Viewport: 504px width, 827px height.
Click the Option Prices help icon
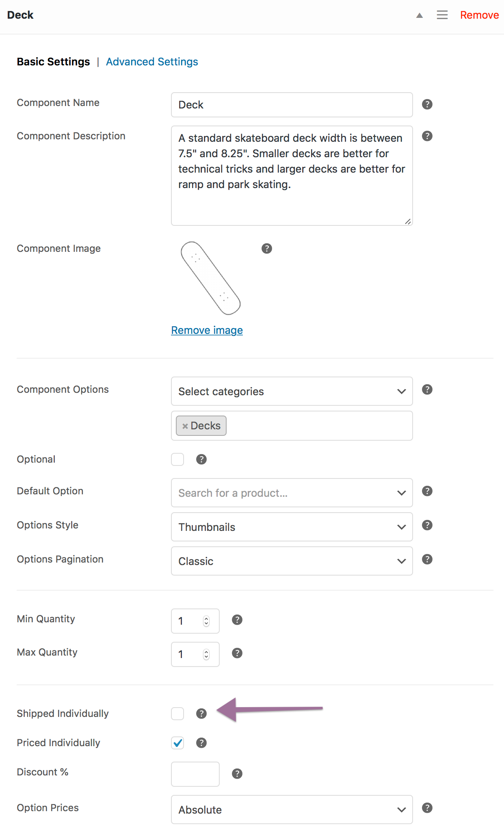coord(427,808)
